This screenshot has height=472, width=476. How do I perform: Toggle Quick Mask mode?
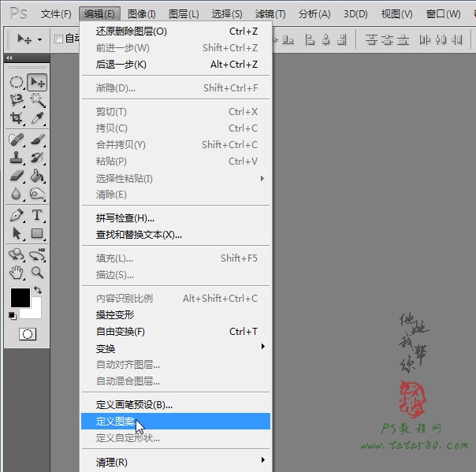[28, 334]
